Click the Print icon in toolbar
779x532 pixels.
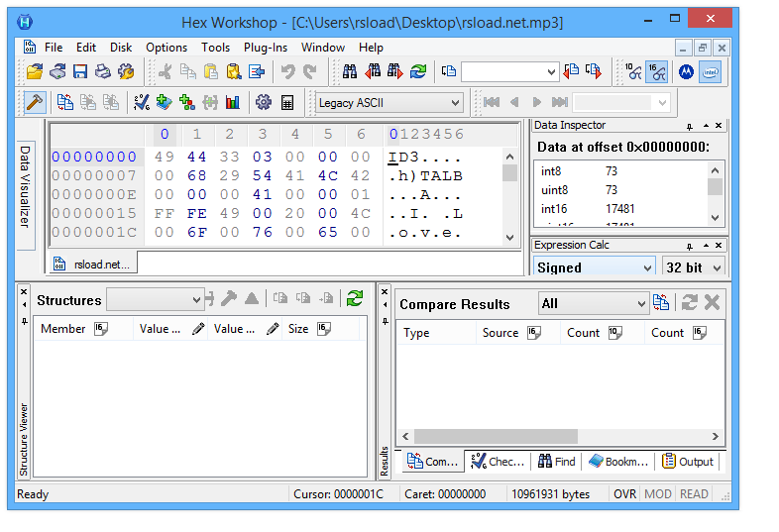103,71
